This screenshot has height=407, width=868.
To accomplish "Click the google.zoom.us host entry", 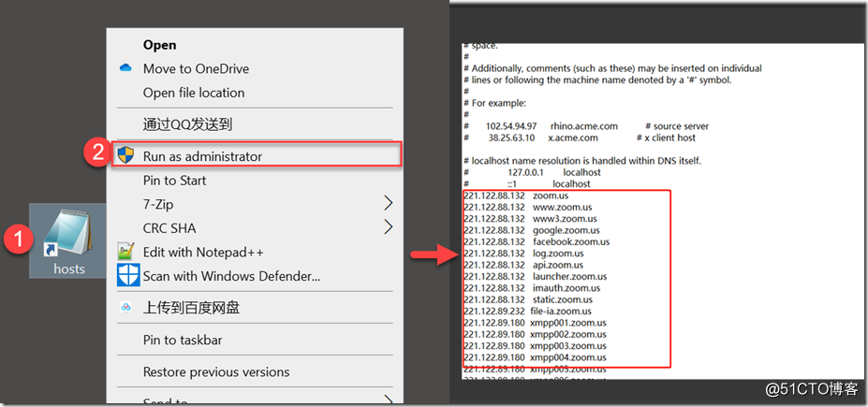I will [x=532, y=230].
